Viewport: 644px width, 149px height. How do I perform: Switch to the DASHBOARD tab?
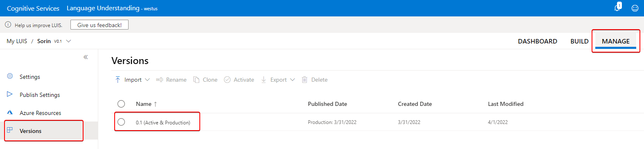pyautogui.click(x=538, y=41)
